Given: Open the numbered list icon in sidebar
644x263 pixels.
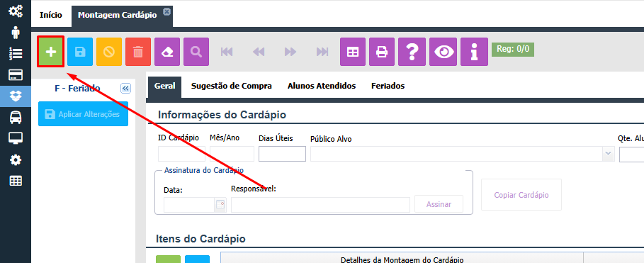Looking at the screenshot, I should pos(16,53).
